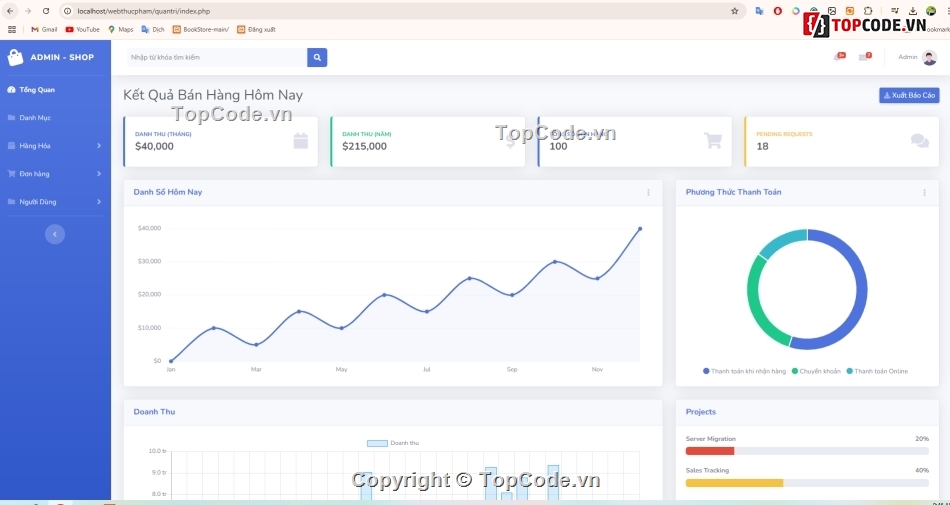The height and width of the screenshot is (505, 950).
Task: Toggle Thanh toán khi nhận hàng legend
Action: tap(746, 371)
